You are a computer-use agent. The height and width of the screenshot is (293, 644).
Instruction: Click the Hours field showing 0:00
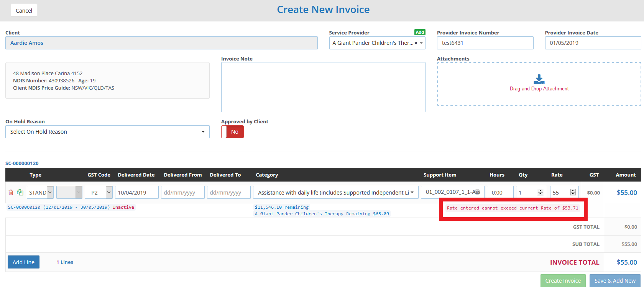(x=500, y=192)
